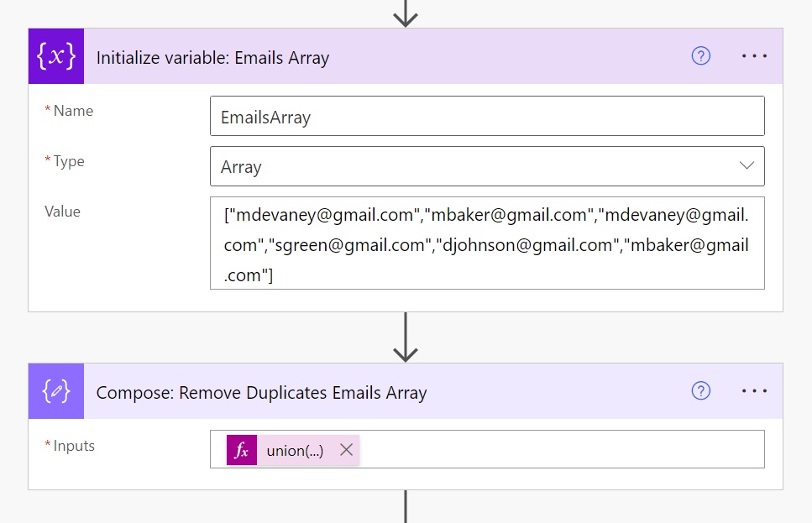The width and height of the screenshot is (812, 523).
Task: Click the purple variable icon on Initialize variable
Action: [56, 56]
